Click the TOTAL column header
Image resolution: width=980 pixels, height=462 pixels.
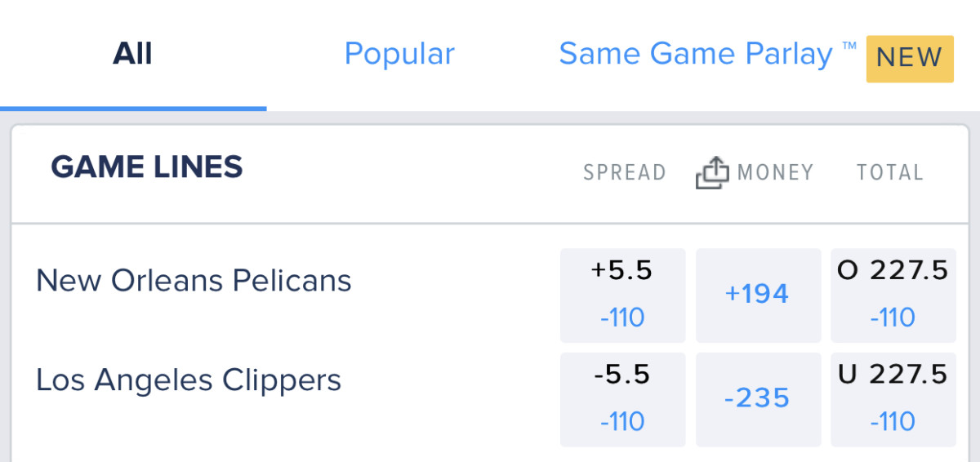889,173
